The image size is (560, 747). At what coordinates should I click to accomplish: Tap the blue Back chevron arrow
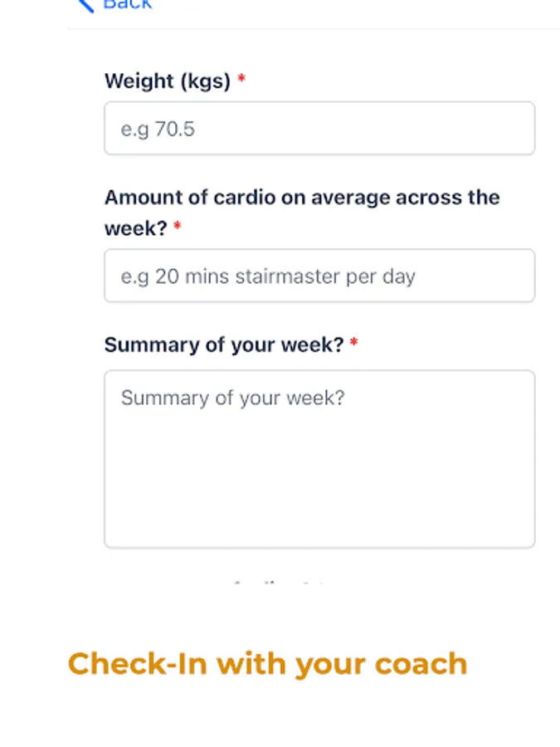click(x=84, y=5)
